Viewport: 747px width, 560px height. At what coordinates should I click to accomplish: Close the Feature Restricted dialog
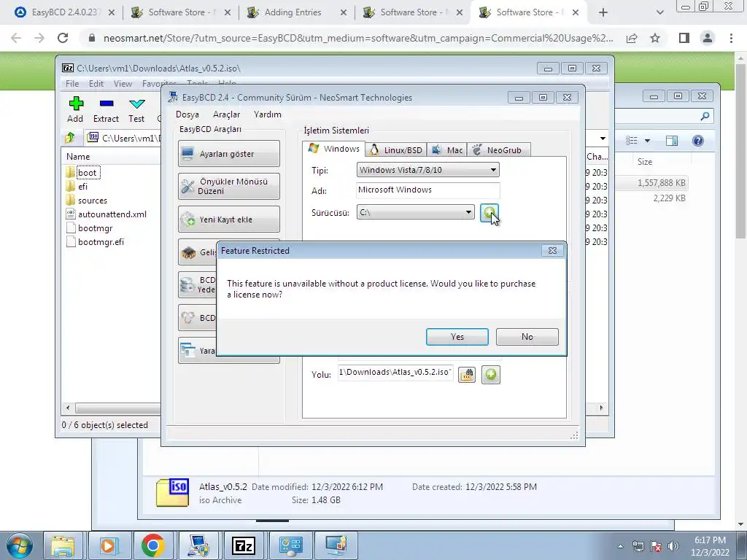[x=552, y=251]
